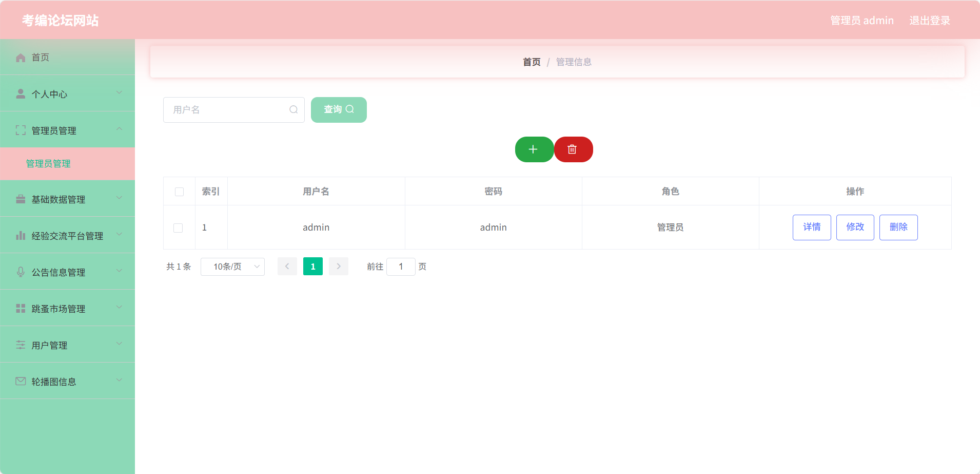Focus the 用户名 search input field
This screenshot has width=980, height=474.
point(234,110)
